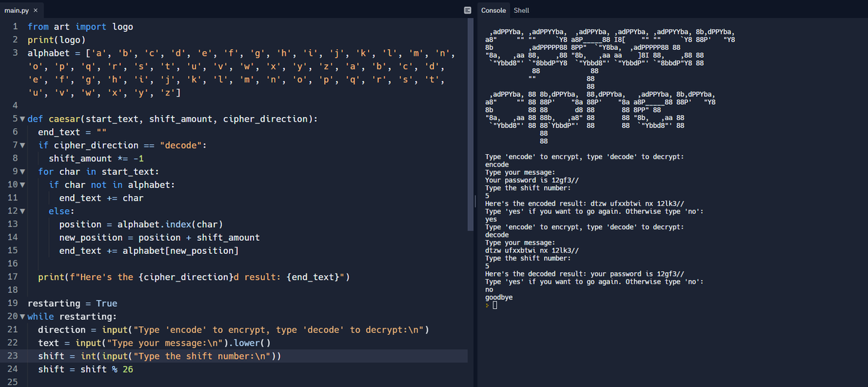Open the Shell tab
Image resolution: width=868 pixels, height=387 pixels.
click(521, 10)
